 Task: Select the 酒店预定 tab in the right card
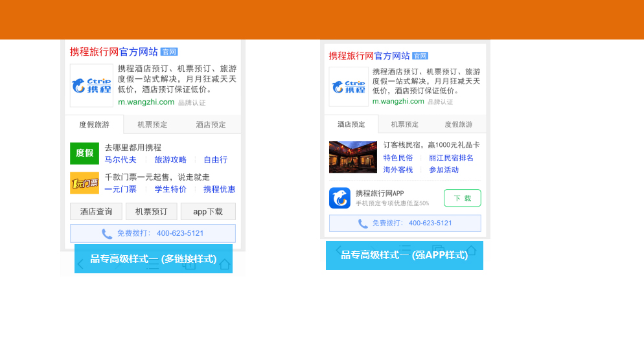click(x=351, y=124)
